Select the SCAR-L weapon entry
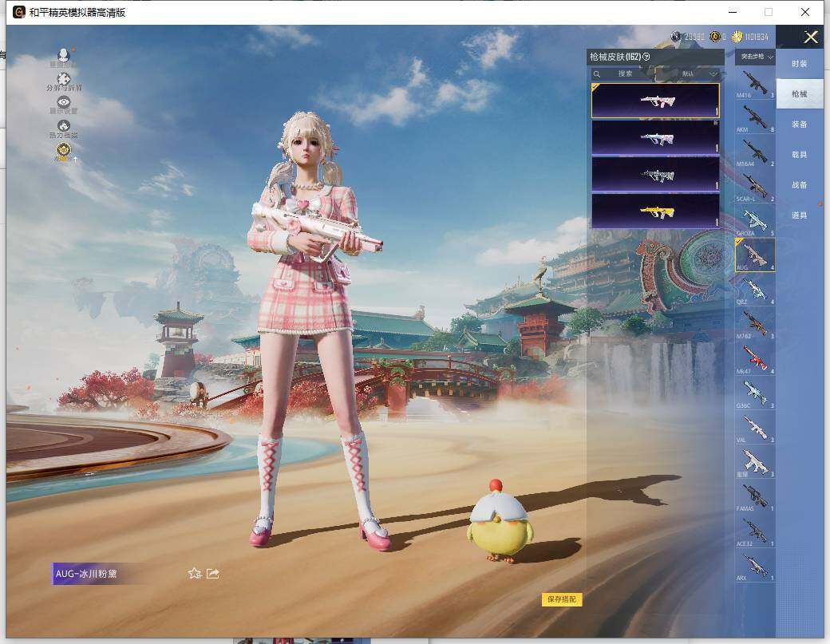The width and height of the screenshot is (830, 644). (x=755, y=187)
